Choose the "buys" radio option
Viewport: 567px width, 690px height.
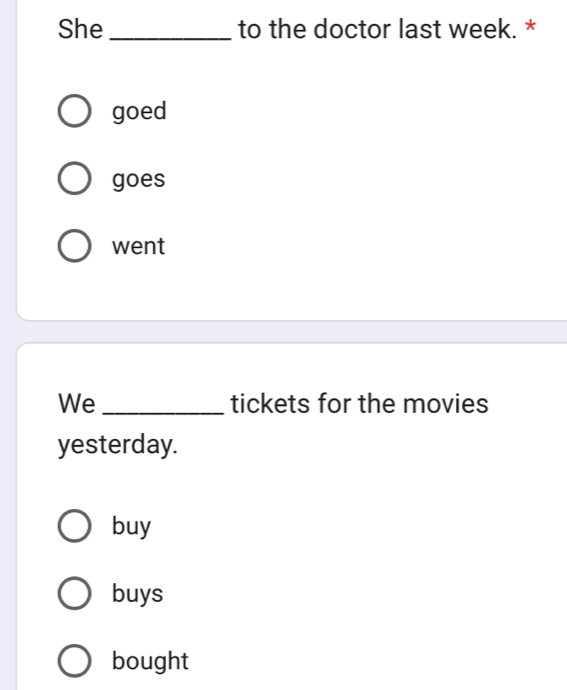[74, 593]
